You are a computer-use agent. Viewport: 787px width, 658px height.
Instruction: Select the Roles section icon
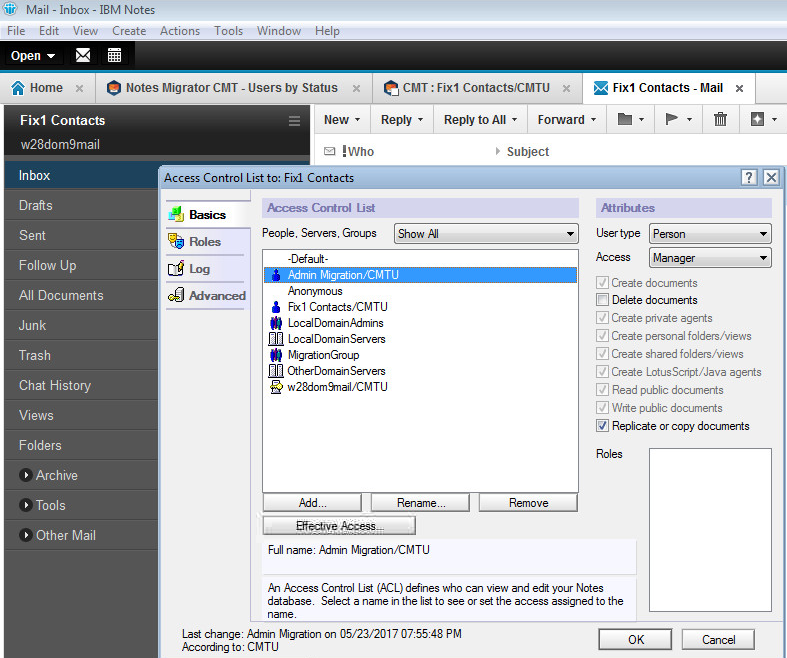pyautogui.click(x=176, y=241)
